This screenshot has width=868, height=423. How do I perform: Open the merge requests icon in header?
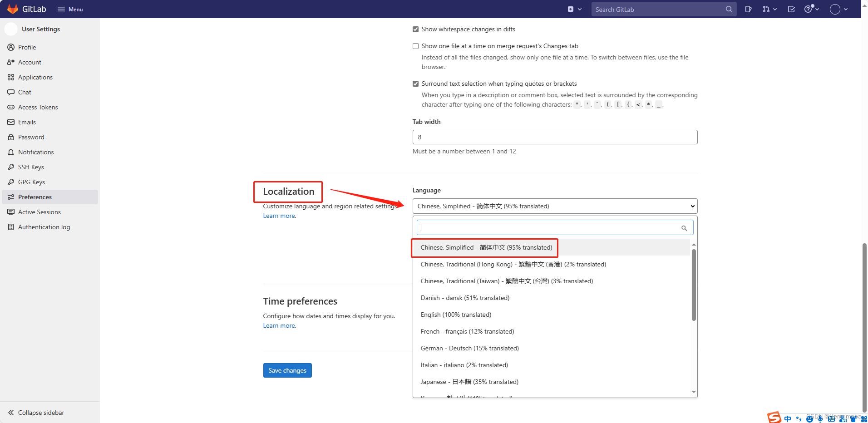click(x=769, y=9)
